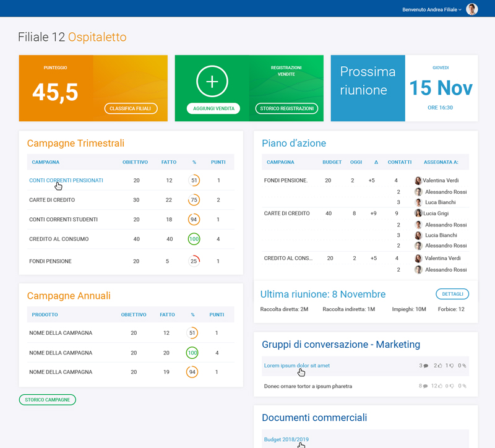495x448 pixels.
Task: Click Carte di Credito campaign in Piano d'azione
Action: pos(286,213)
